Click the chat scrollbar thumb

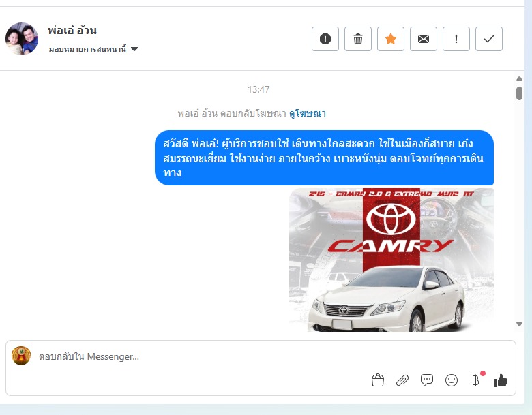click(x=519, y=93)
